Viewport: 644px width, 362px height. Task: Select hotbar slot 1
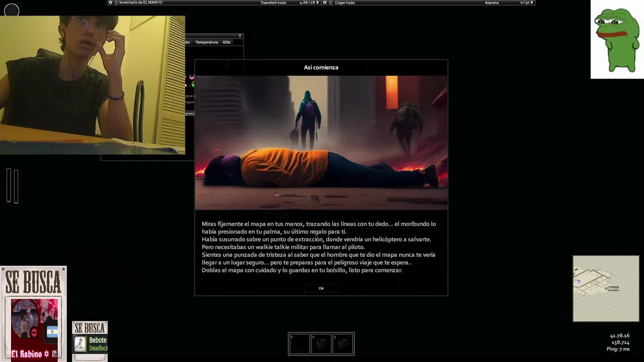tap(299, 344)
